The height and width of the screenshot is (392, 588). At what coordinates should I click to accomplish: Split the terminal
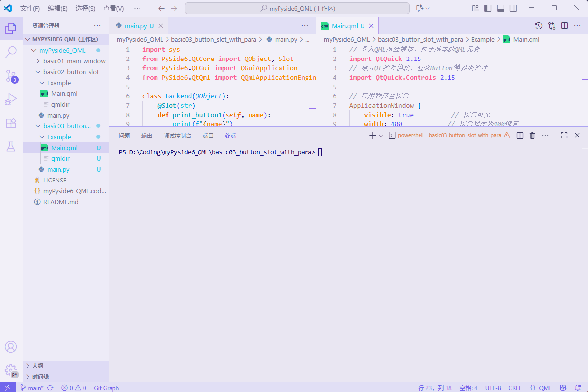tap(520, 135)
